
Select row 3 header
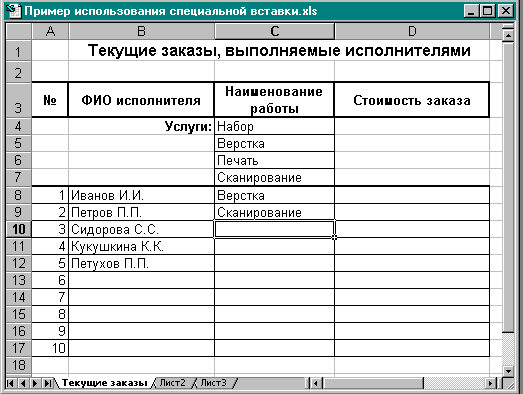pyautogui.click(x=19, y=100)
